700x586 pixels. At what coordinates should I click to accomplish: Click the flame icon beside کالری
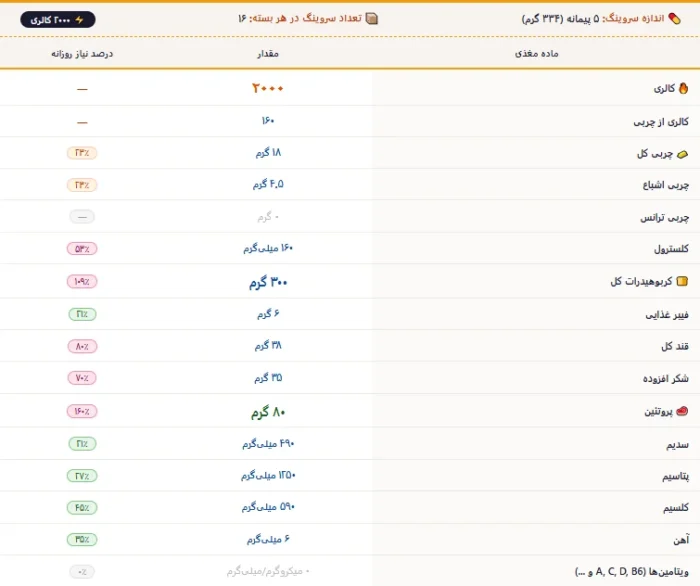[x=683, y=88]
